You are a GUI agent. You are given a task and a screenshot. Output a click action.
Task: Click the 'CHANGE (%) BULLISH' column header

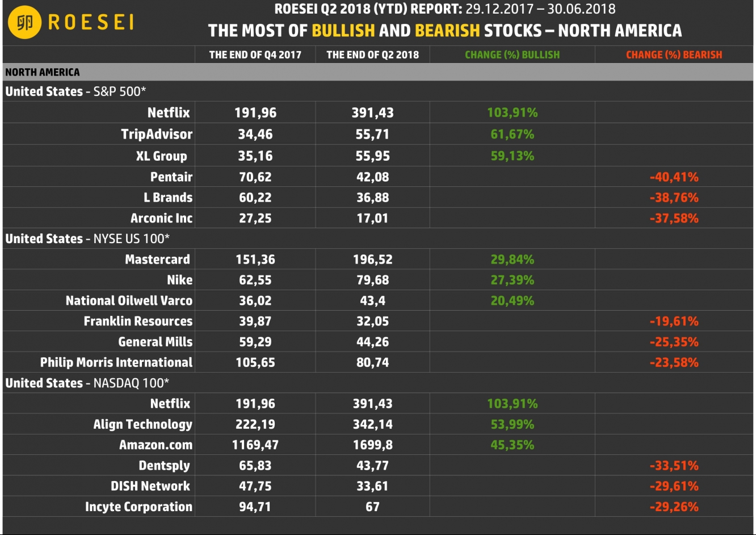click(x=512, y=55)
